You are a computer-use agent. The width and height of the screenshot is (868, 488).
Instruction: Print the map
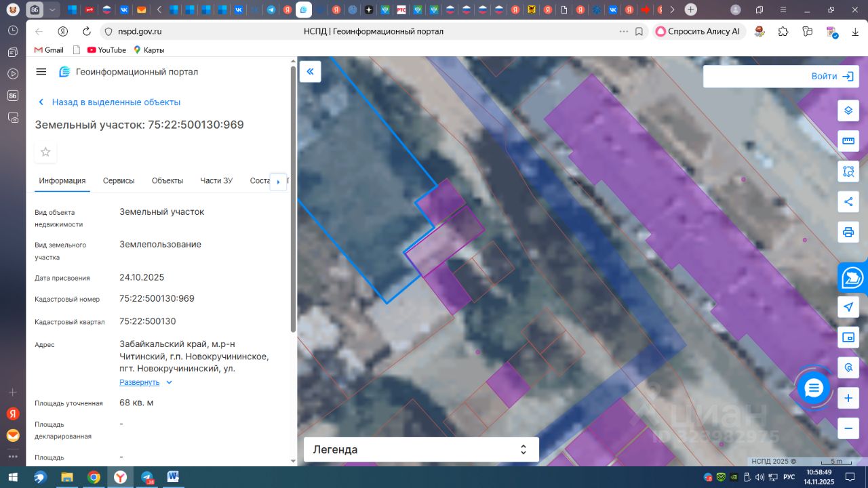point(848,232)
